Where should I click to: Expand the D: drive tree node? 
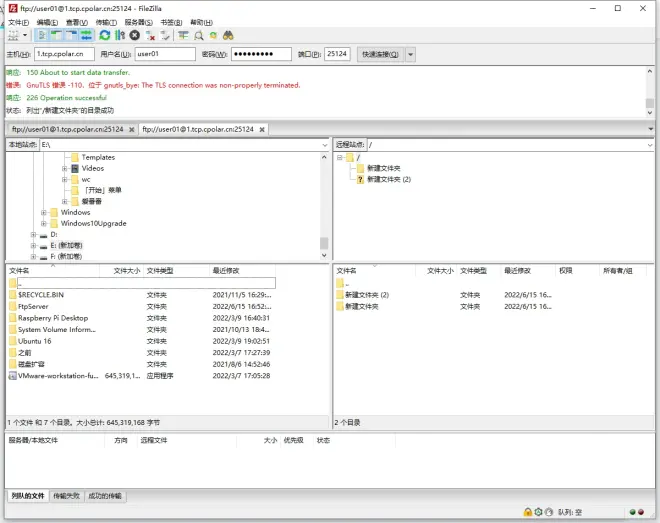click(x=33, y=234)
